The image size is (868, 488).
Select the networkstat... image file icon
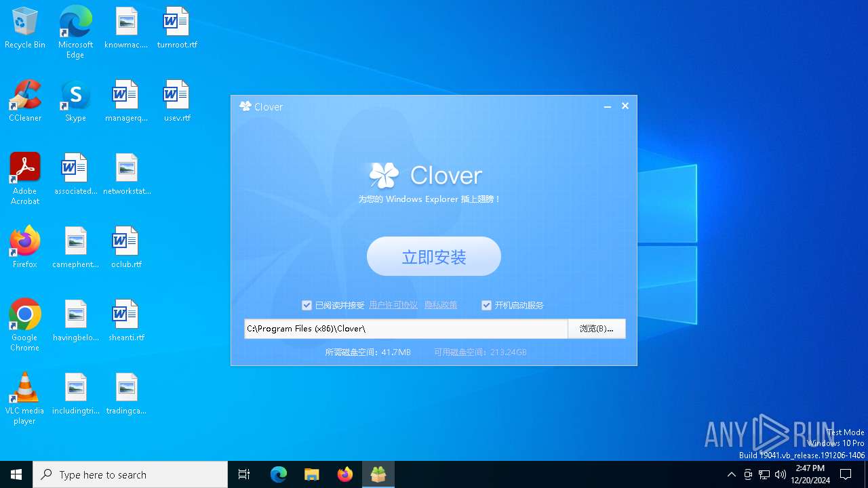[126, 175]
